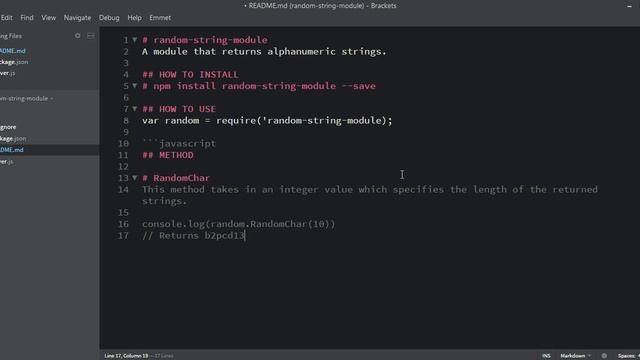Click 'A module that returns alphanumeric strings.'
Image resolution: width=640 pixels, height=360 pixels.
(x=264, y=51)
